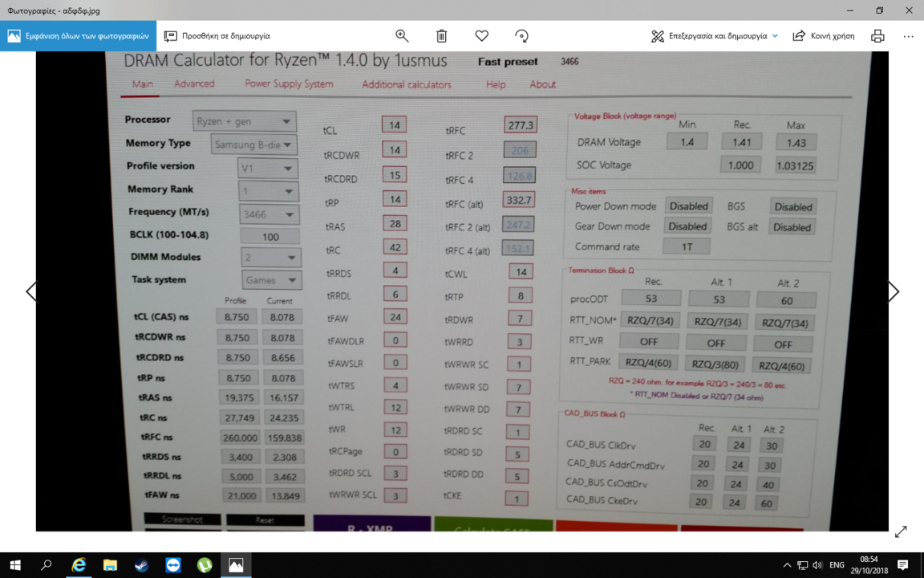This screenshot has height=578, width=924.
Task: Select Additional calculators tab in photo
Action: 407,84
